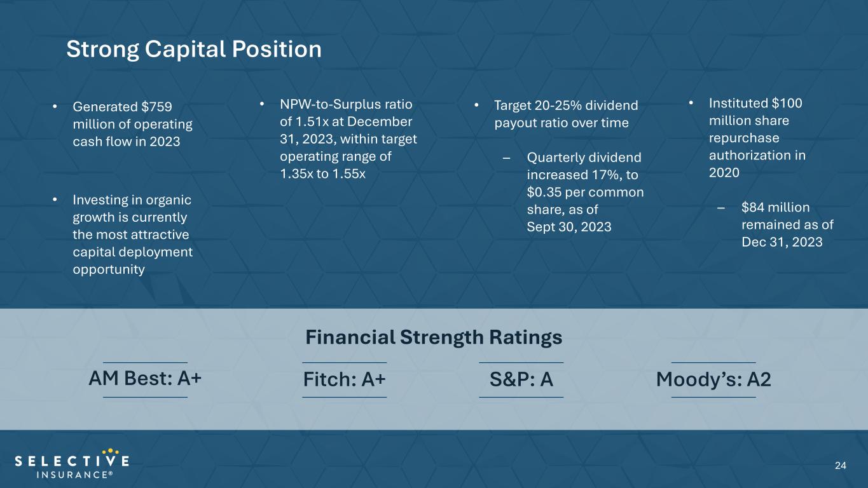Click the line above AM Best rating

pyautogui.click(x=145, y=362)
